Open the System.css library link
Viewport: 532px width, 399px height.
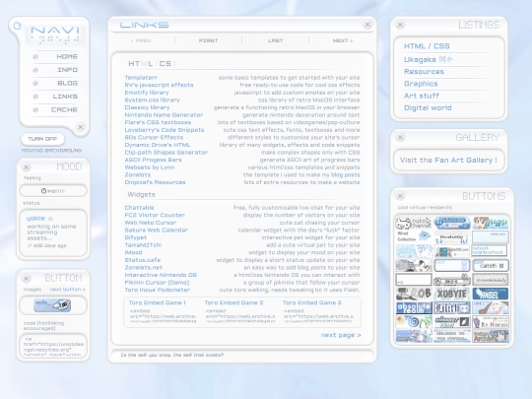152,100
